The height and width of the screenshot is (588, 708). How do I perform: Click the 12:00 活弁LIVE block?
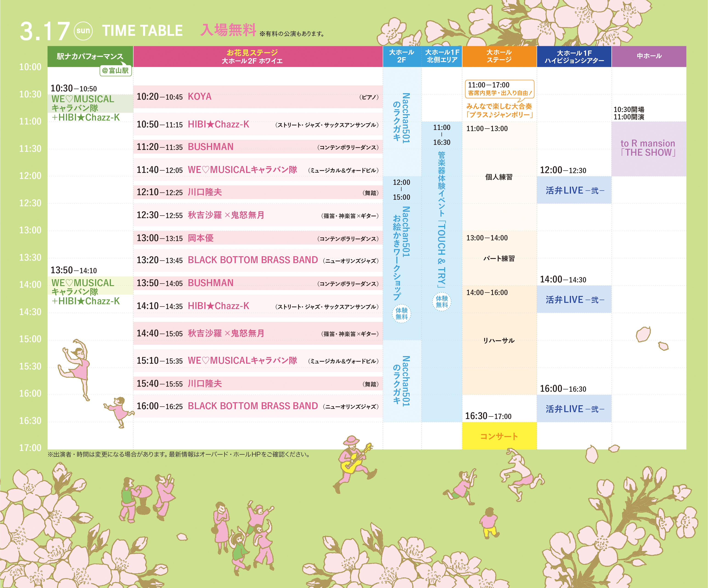click(574, 190)
